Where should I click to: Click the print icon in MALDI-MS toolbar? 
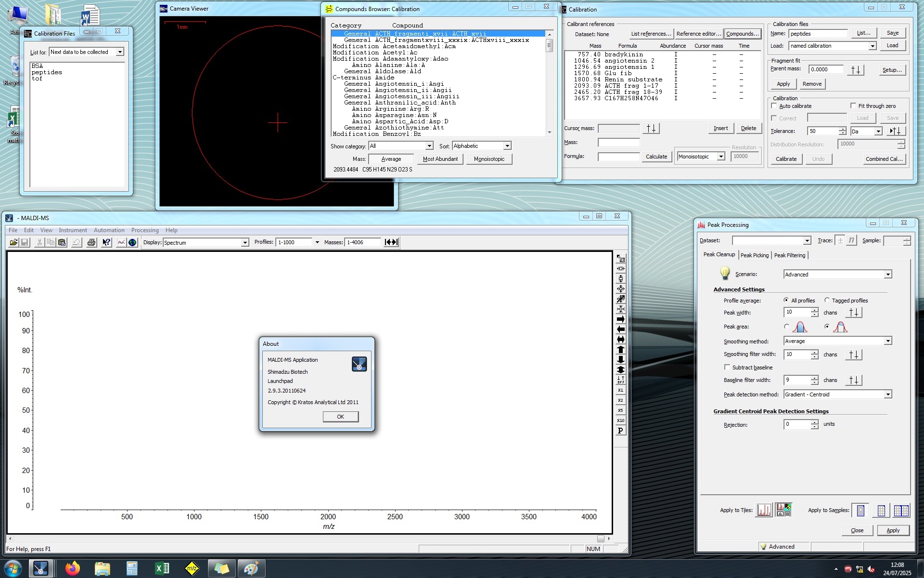click(91, 242)
